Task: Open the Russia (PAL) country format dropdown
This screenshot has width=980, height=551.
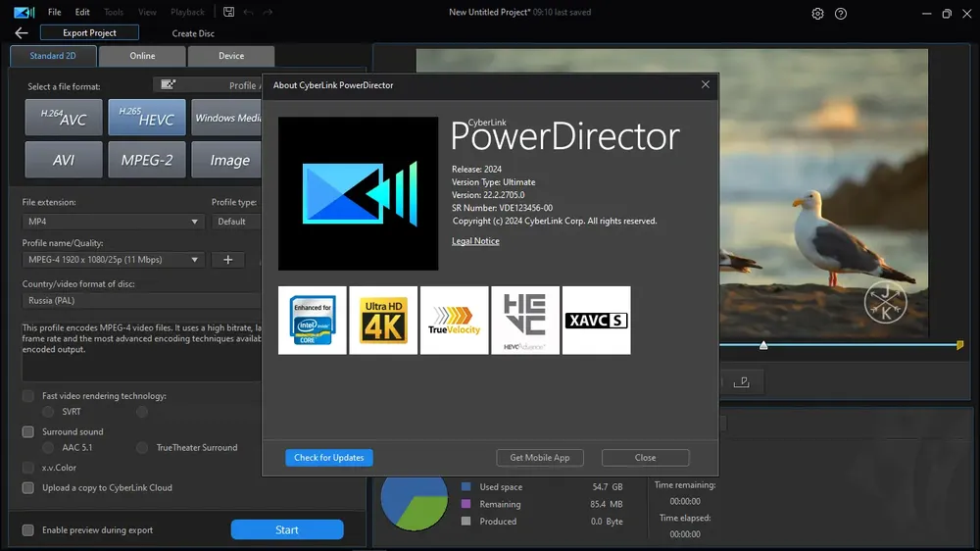Action: pyautogui.click(x=142, y=300)
